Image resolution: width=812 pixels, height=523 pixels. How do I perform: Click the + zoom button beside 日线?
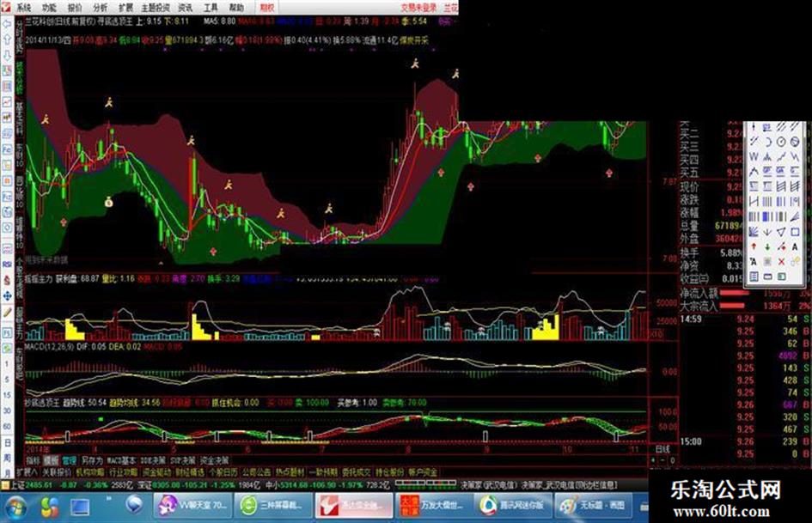[653, 459]
